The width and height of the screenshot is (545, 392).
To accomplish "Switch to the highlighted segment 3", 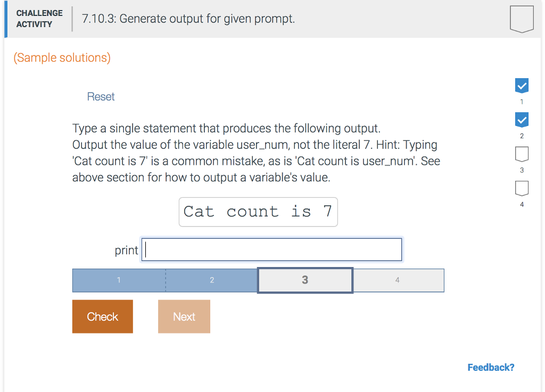I will click(304, 280).
